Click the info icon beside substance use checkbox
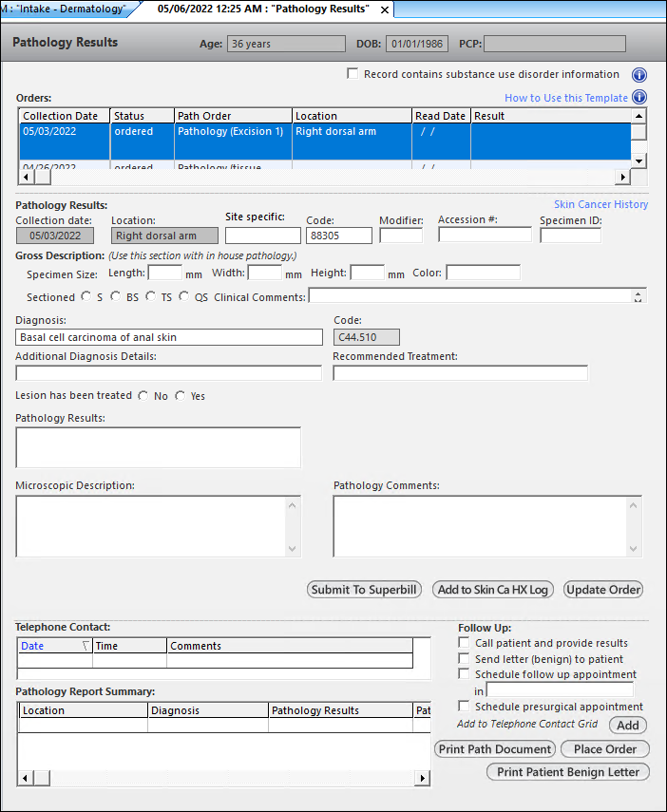The height and width of the screenshot is (812, 667). click(x=639, y=75)
